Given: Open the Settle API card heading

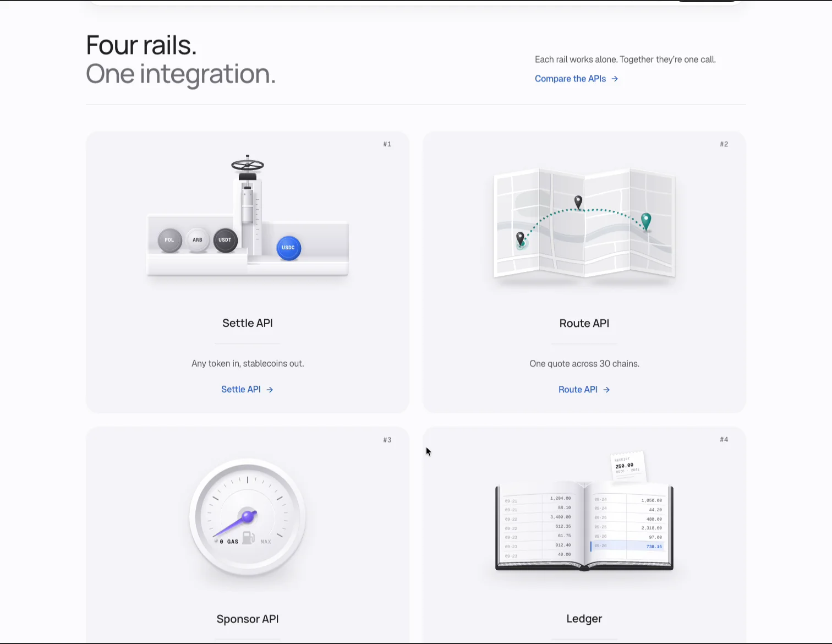Looking at the screenshot, I should 248,323.
